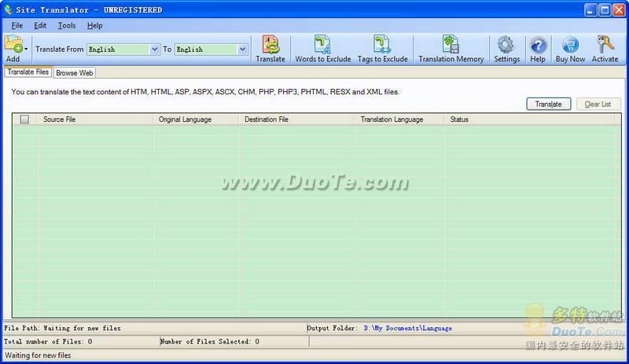The width and height of the screenshot is (629, 364).
Task: Click the Translate toolbar icon
Action: [270, 49]
